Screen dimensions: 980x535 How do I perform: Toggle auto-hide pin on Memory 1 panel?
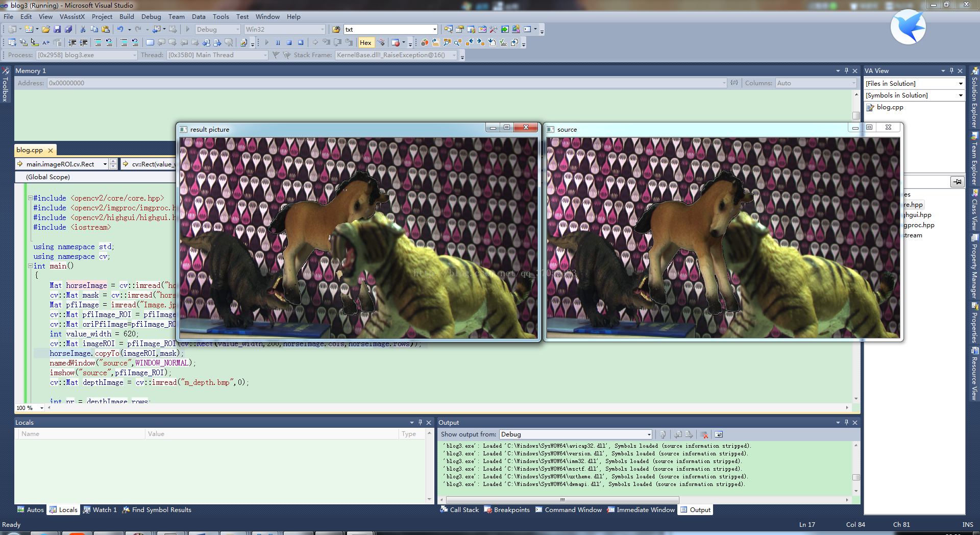tap(846, 71)
